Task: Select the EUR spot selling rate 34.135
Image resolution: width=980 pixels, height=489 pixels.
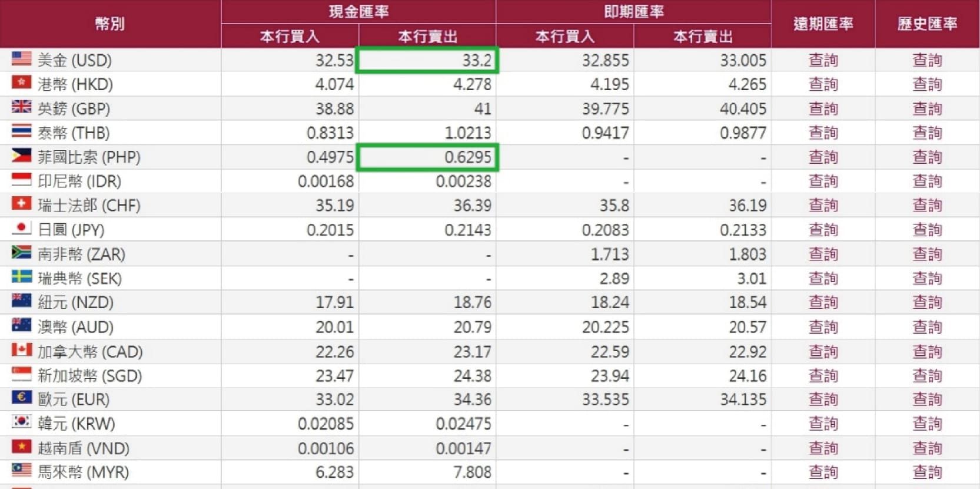Action: (743, 399)
